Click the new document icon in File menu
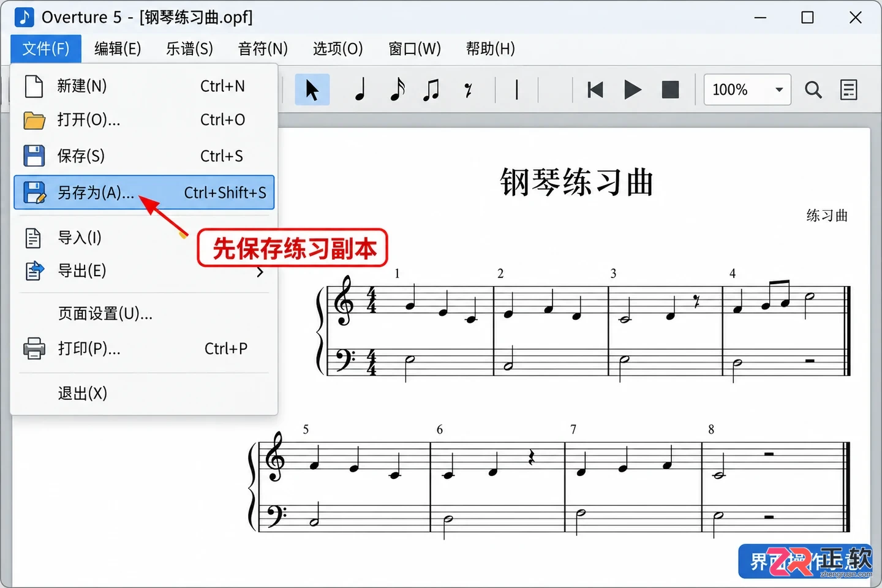882x588 pixels. pyautogui.click(x=34, y=86)
